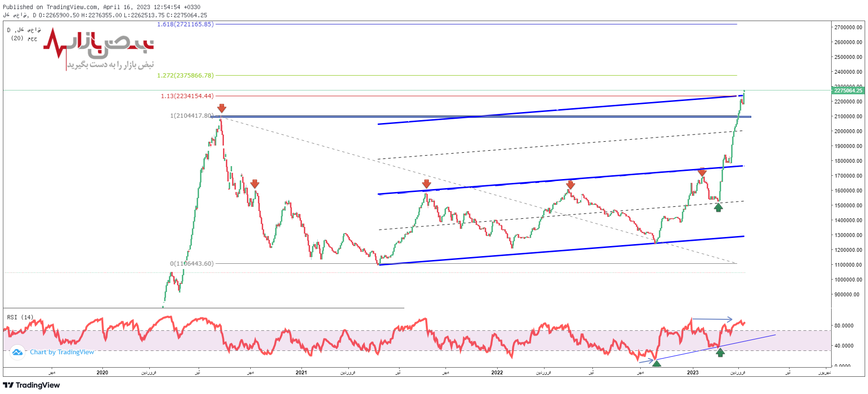Click price axis label 900000.00
868x394 pixels.
coord(847,295)
